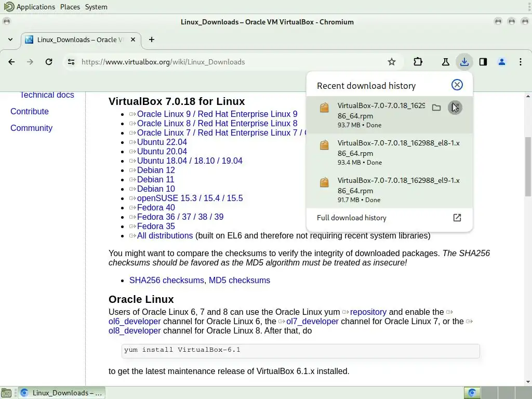Download Oracle Linux 9 / RHEL 9 package
Image resolution: width=532 pixels, height=399 pixels.
coord(217,114)
